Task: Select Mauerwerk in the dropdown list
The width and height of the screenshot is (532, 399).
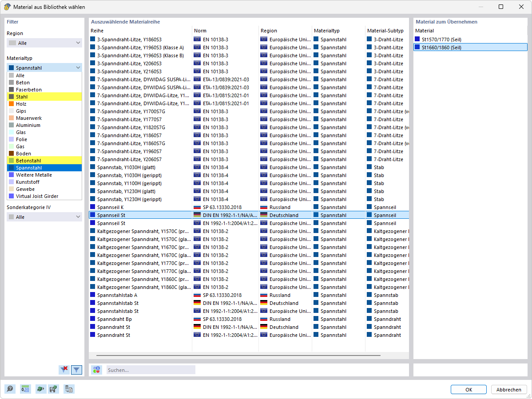Action: pyautogui.click(x=44, y=118)
